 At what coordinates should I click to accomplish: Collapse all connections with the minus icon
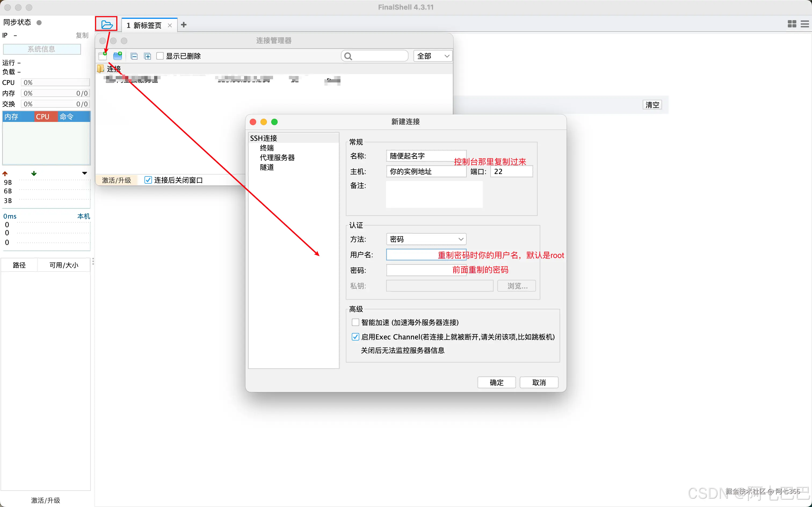[134, 56]
